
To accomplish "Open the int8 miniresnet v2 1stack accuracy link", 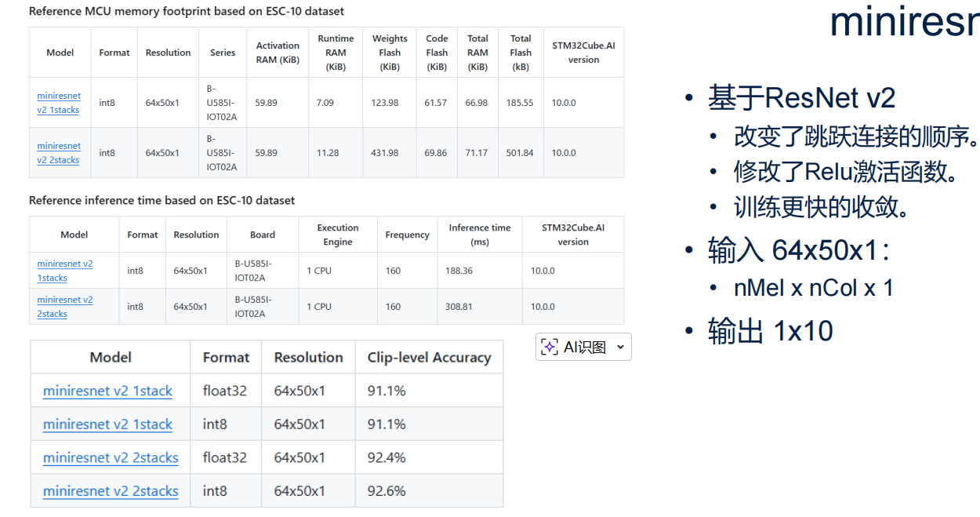I will [x=107, y=424].
